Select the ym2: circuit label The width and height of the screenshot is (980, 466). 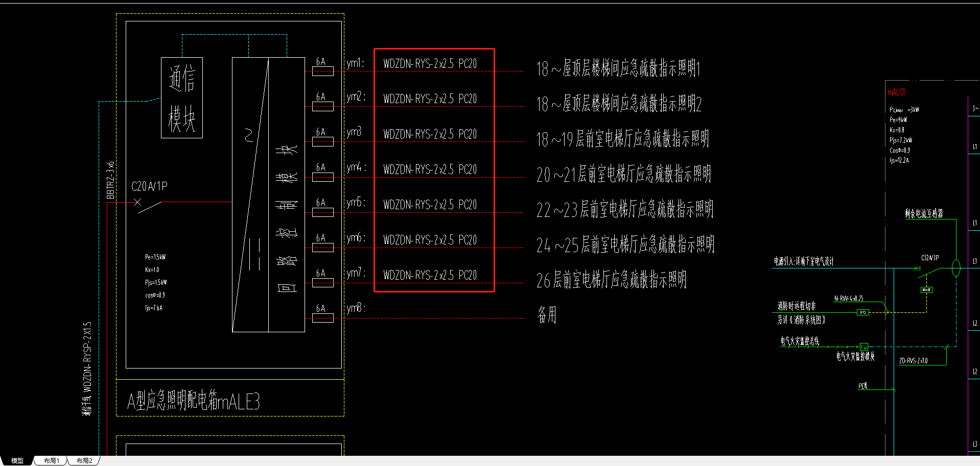point(356,97)
